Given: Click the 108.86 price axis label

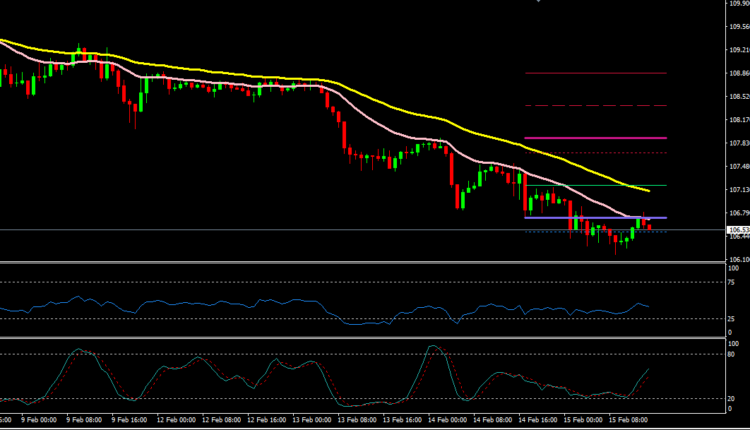Looking at the screenshot, I should tap(738, 73).
